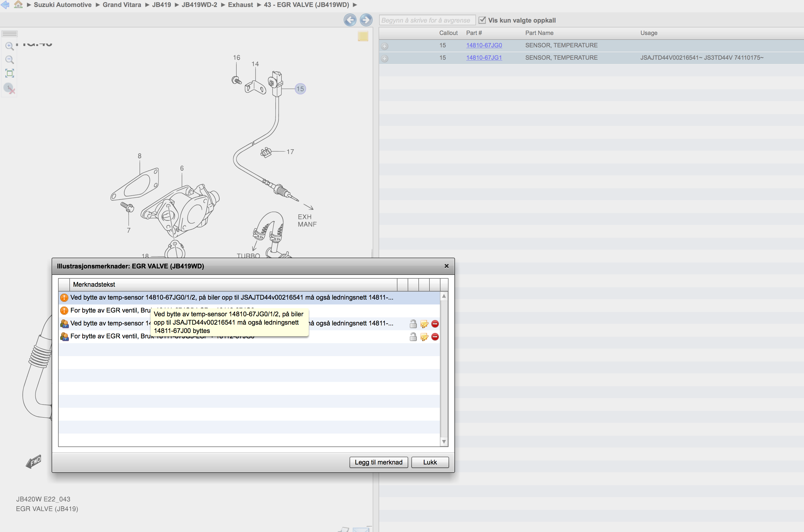The width and height of the screenshot is (804, 532).
Task: Fit illustration to window
Action: click(x=9, y=73)
